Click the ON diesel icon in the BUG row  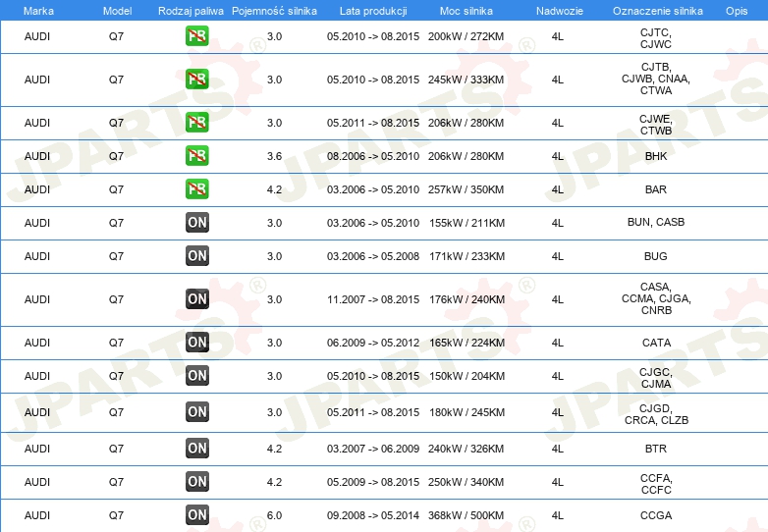(x=197, y=256)
